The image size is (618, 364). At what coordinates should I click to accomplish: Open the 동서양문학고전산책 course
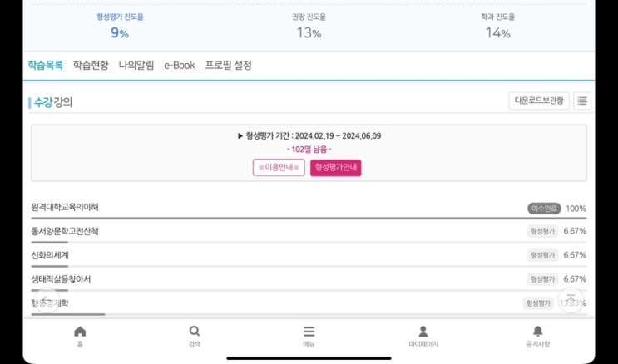click(65, 231)
